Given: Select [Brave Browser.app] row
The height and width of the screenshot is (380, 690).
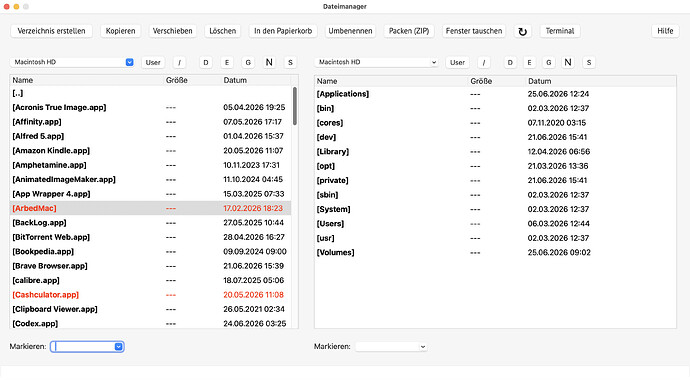Looking at the screenshot, I should coord(150,266).
